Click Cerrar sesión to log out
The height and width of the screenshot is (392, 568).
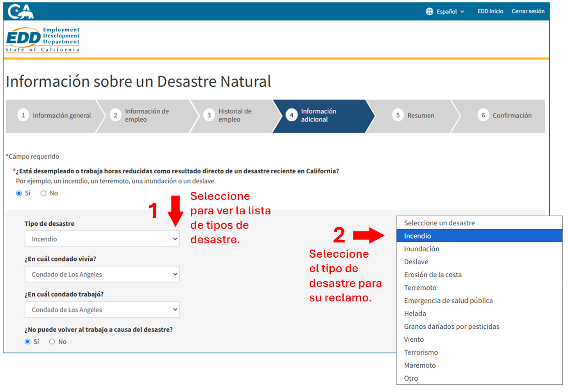coord(528,11)
